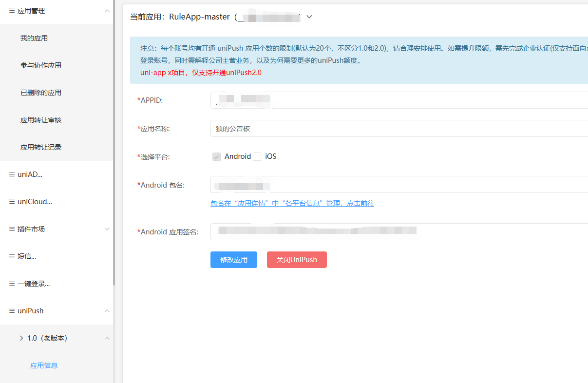The height and width of the screenshot is (383, 588).
Task: Click the red uni-app x项目 notice text
Action: pos(201,73)
